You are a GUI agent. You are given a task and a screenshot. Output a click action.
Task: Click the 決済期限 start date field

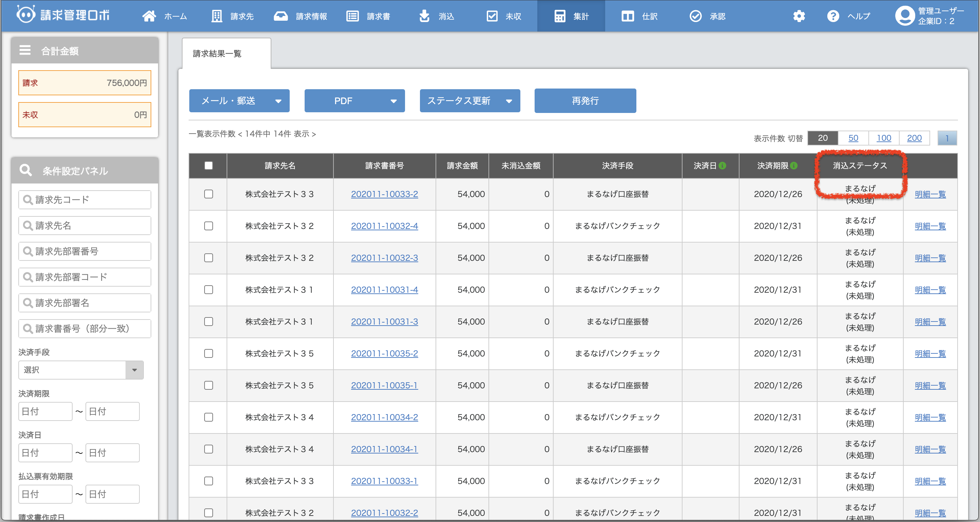45,411
